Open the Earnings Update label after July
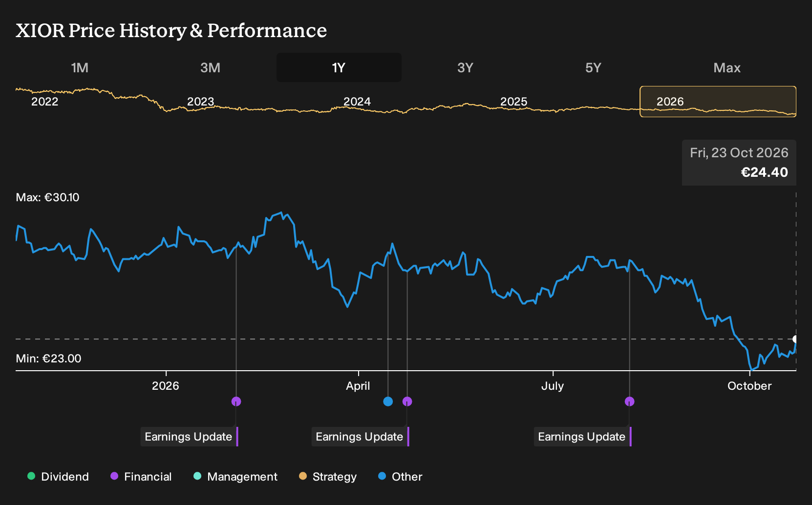812x505 pixels. pyautogui.click(x=582, y=437)
